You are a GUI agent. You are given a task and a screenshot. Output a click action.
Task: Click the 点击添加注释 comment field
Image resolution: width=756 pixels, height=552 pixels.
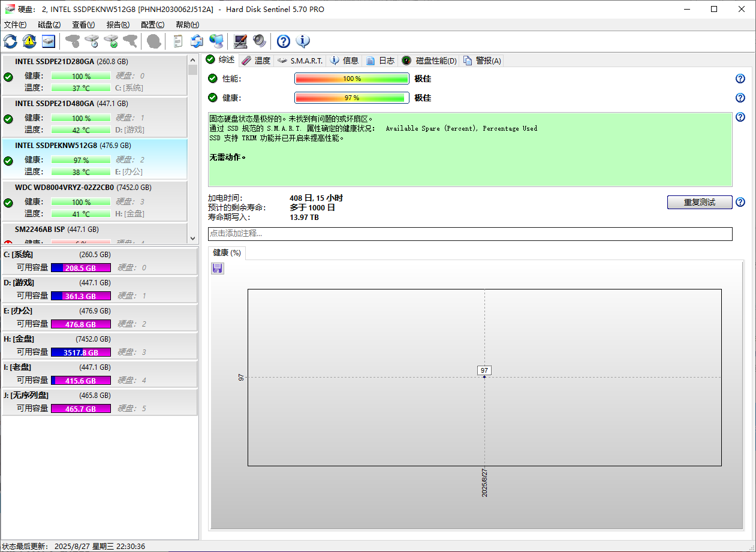pyautogui.click(x=469, y=234)
